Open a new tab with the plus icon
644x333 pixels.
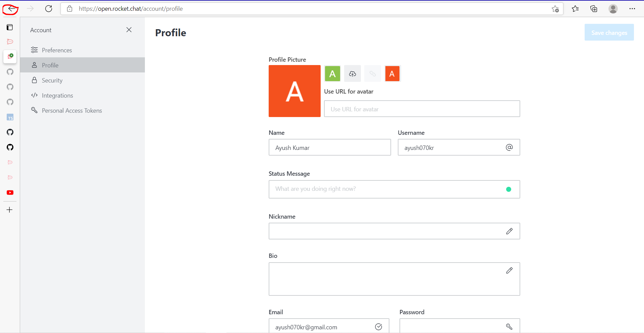coord(10,210)
